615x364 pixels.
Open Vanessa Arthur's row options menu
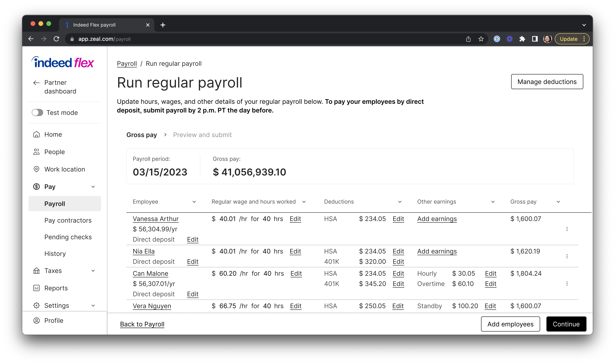[567, 229]
